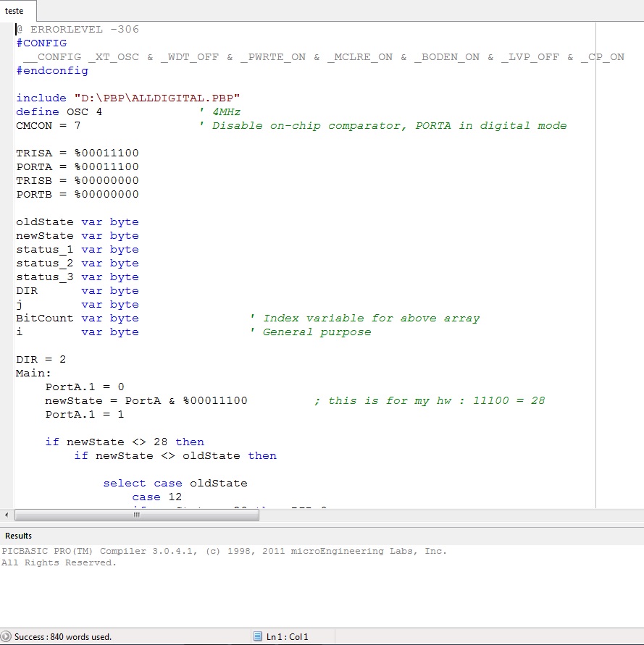The height and width of the screenshot is (645, 644).
Task: Click the compiler version line in Results
Action: click(x=224, y=551)
